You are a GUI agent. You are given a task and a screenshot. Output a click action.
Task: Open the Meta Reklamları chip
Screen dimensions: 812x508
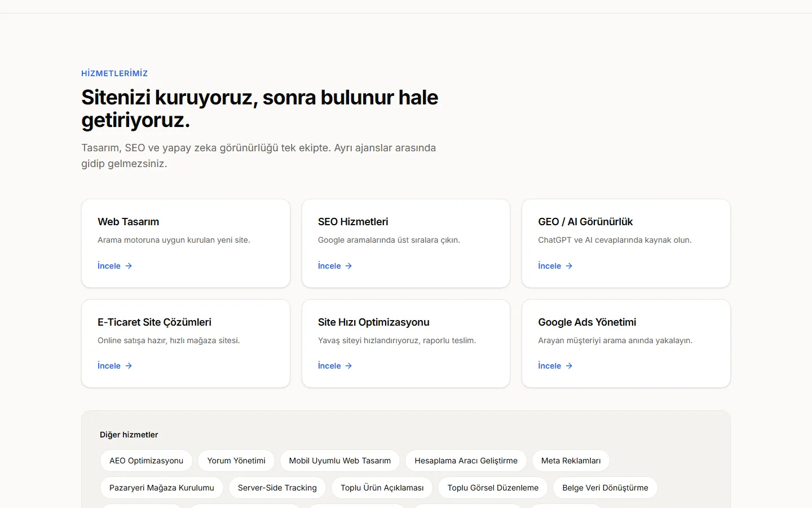[571, 461]
